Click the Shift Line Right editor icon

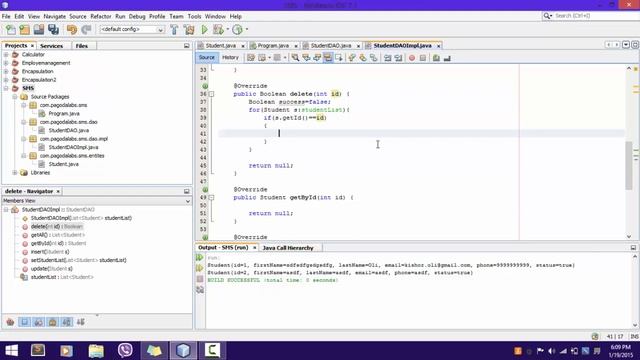[398, 58]
